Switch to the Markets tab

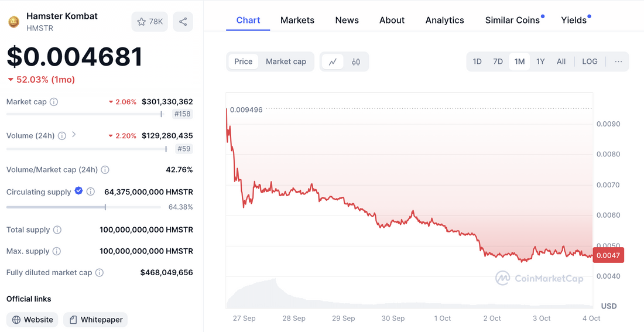pos(297,20)
